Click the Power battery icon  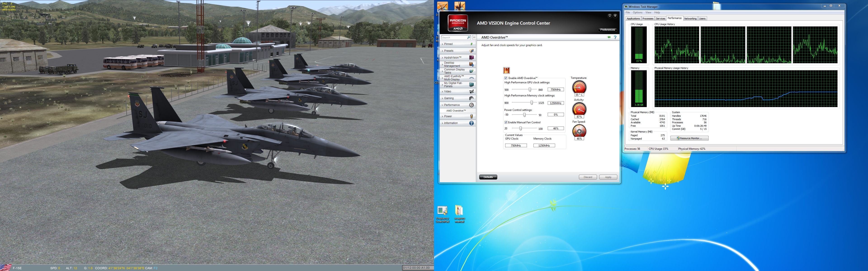pos(471,116)
